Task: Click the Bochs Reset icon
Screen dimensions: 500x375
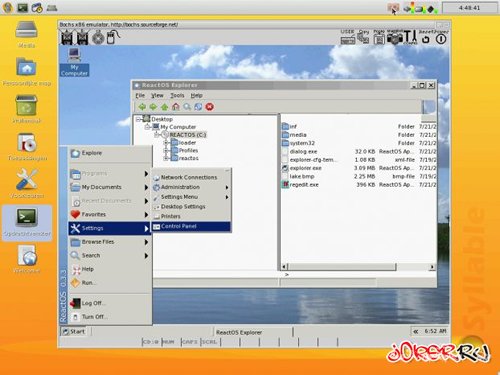Action: pyautogui.click(x=425, y=39)
